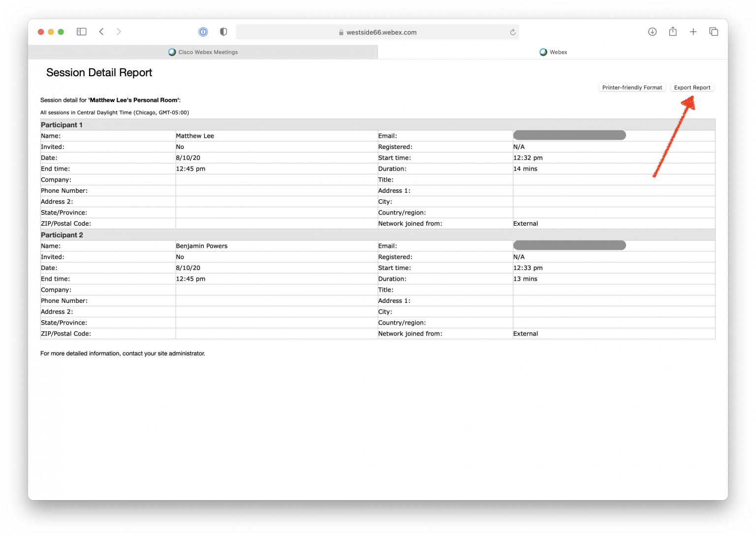Click the padlock icon beside westside66.webex.com
756x537 pixels.
pyautogui.click(x=341, y=32)
